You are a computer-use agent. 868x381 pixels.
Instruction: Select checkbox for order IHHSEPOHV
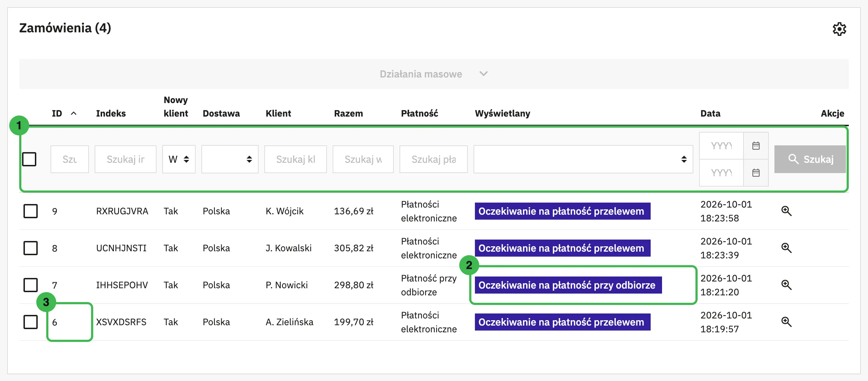[x=31, y=285]
